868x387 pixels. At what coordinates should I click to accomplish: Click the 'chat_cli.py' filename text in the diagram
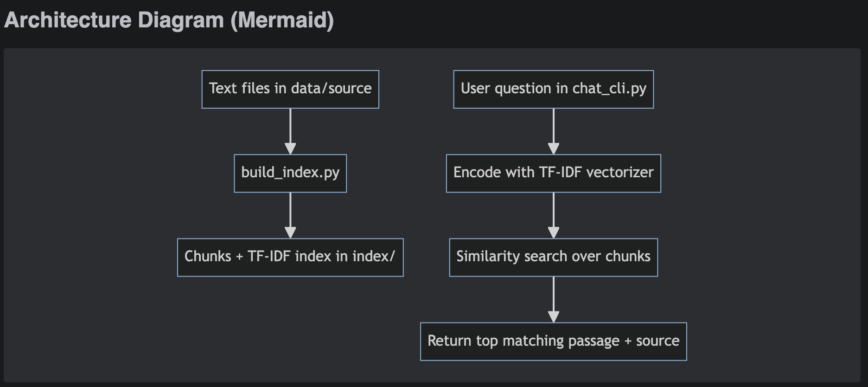pos(609,89)
